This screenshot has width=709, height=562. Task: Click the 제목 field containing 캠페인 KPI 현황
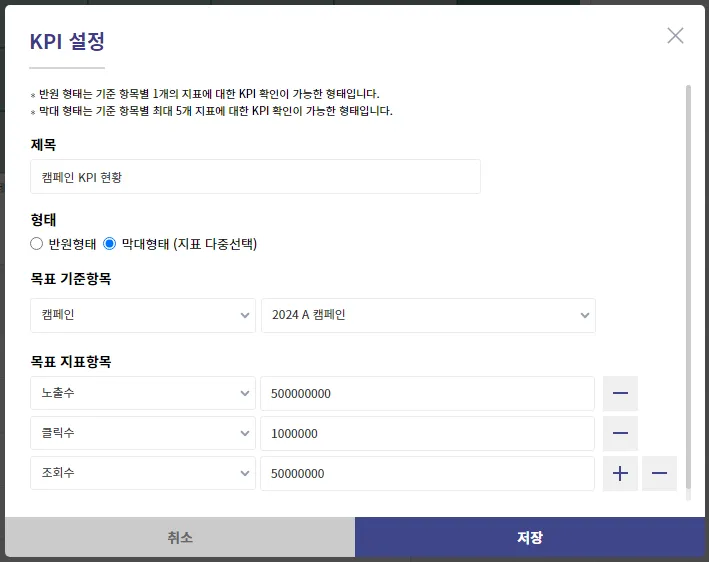pyautogui.click(x=255, y=177)
